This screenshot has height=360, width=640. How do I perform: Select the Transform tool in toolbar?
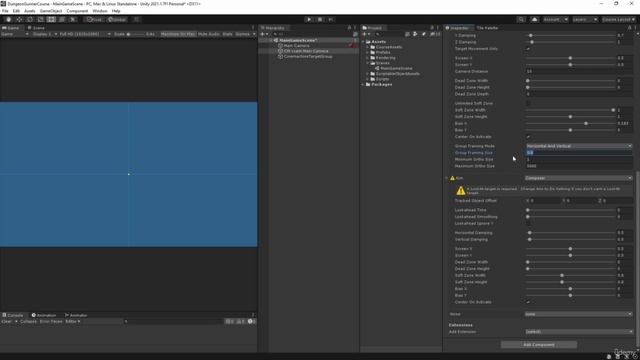click(x=62, y=19)
